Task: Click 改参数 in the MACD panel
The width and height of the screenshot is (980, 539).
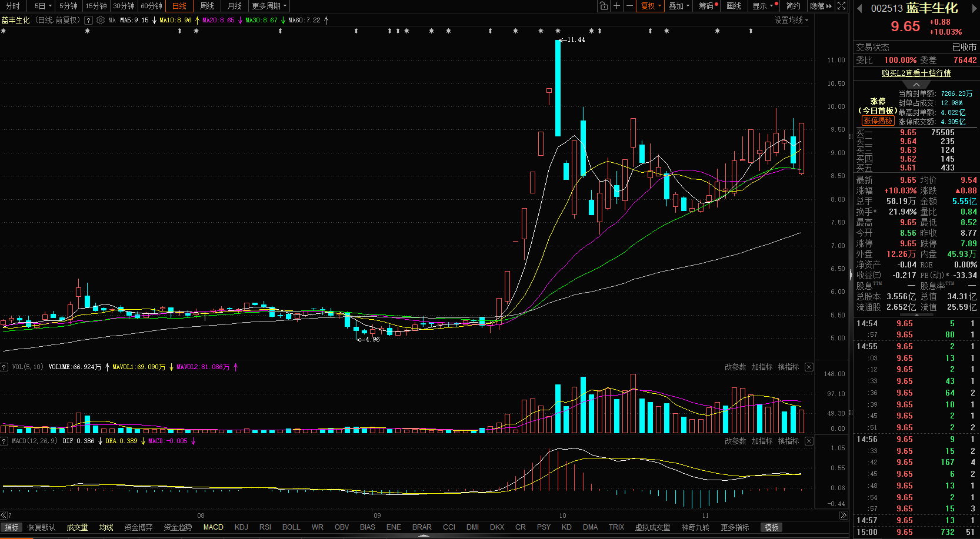Action: pos(735,441)
